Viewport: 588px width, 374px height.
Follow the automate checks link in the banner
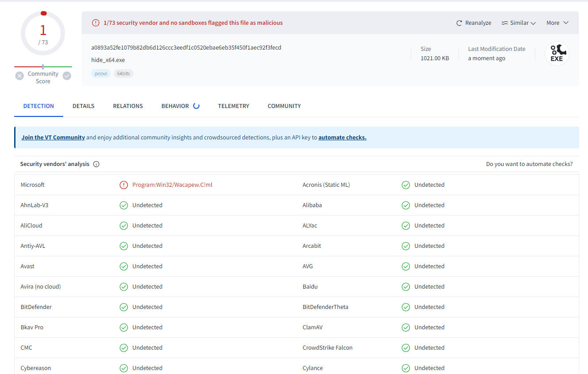pyautogui.click(x=342, y=138)
